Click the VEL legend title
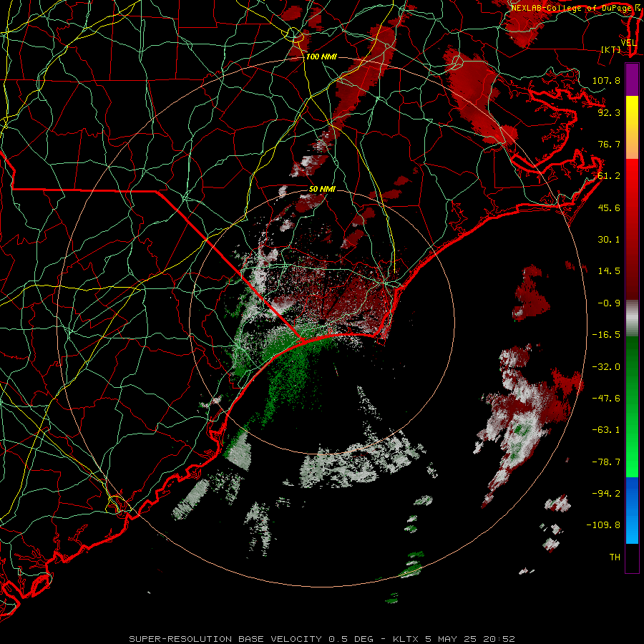Viewport: 644px width, 644px height. pyautogui.click(x=628, y=43)
